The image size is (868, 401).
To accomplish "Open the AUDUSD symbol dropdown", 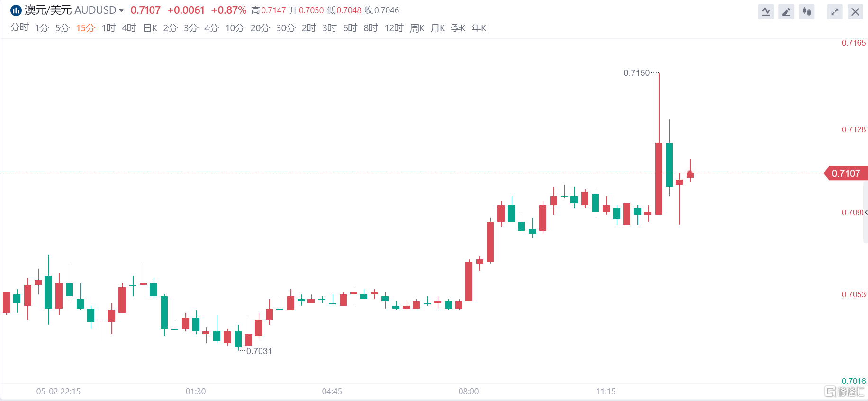I will (x=121, y=10).
